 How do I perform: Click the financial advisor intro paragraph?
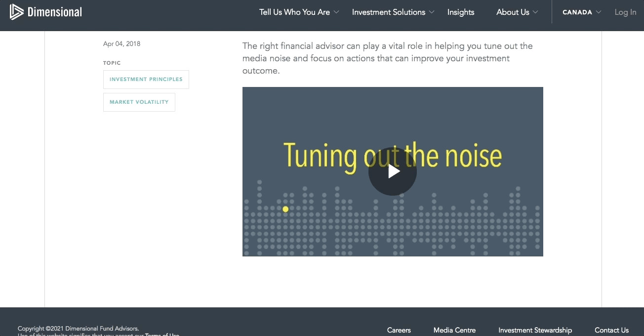click(388, 58)
